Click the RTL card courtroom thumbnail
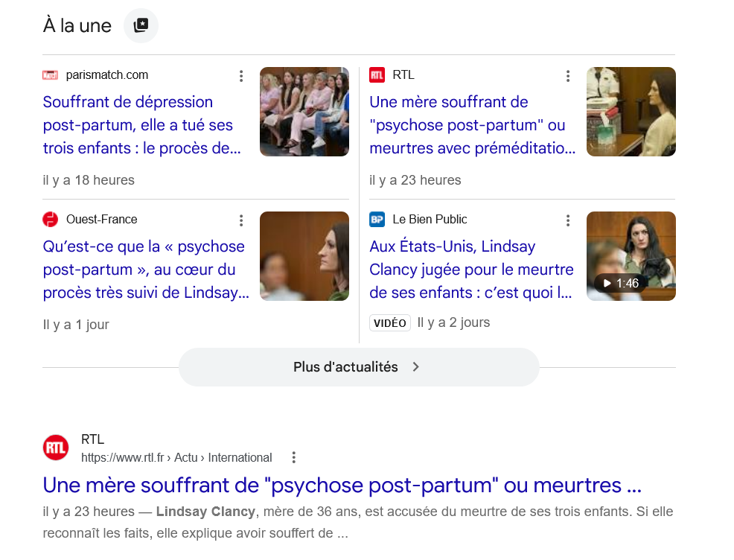This screenshot has width=734, height=560. (631, 112)
